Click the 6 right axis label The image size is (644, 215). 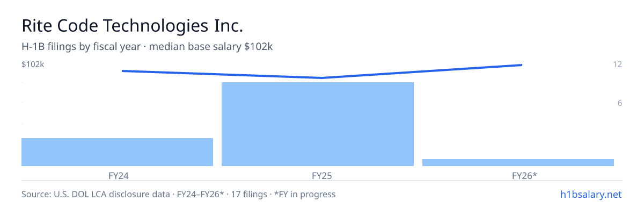pyautogui.click(x=619, y=103)
